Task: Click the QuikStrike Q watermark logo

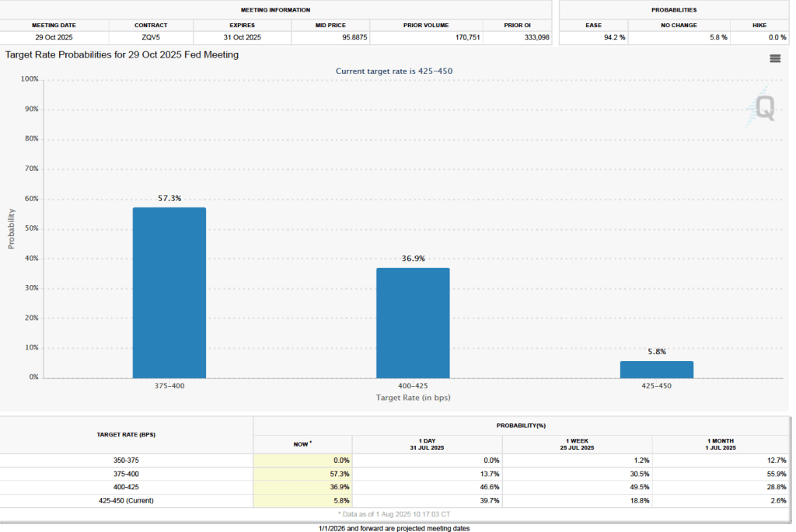Action: pyautogui.click(x=764, y=108)
